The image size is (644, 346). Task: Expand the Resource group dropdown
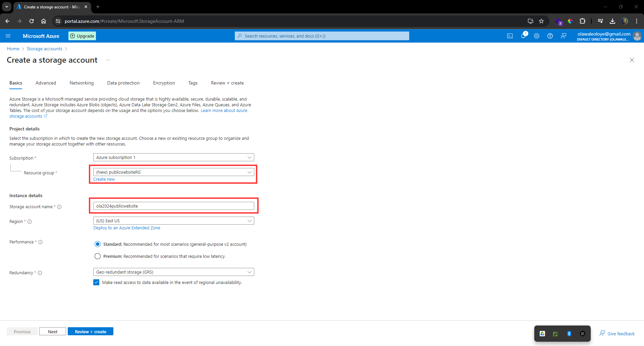tap(174, 172)
